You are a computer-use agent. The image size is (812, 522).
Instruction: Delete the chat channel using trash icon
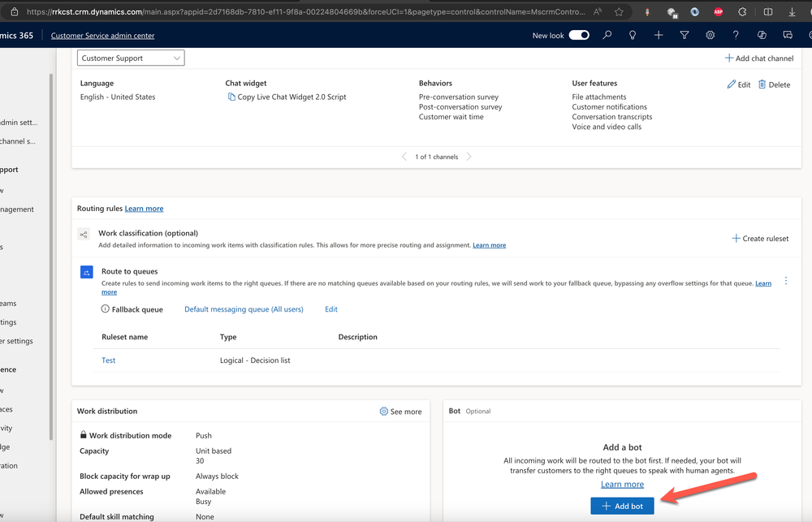772,84
